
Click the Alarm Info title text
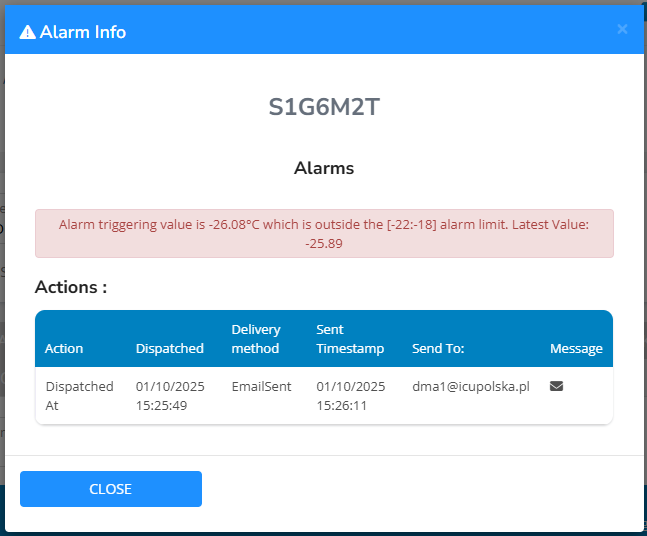83,32
